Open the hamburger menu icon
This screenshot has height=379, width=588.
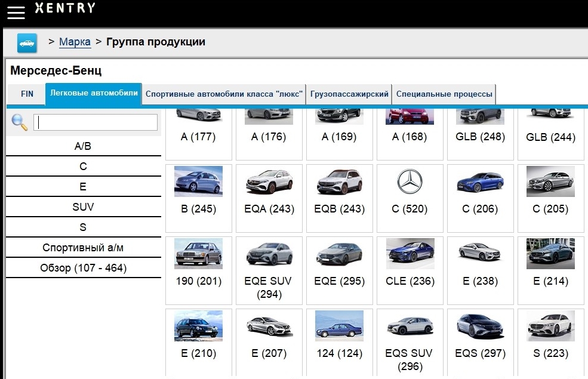coord(16,12)
